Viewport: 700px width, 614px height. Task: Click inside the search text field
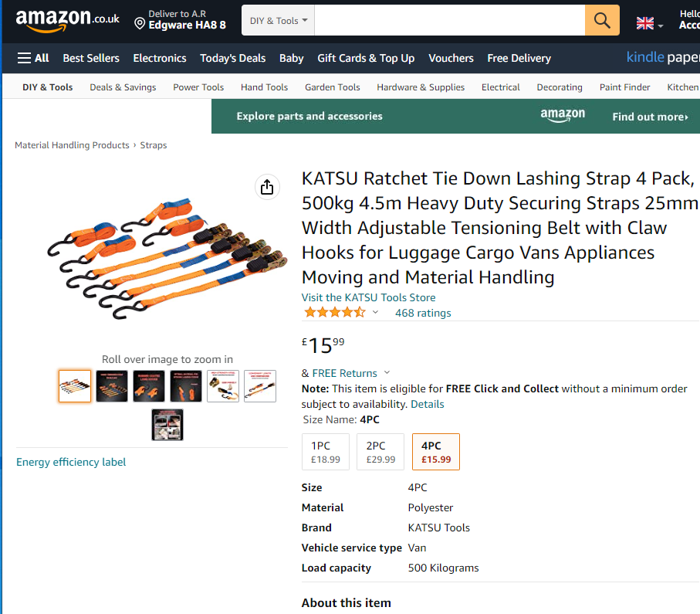(449, 21)
